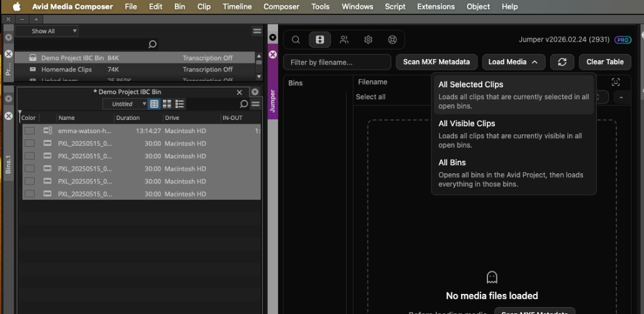
Task: Choose All Bins from Load Media
Action: (513, 173)
